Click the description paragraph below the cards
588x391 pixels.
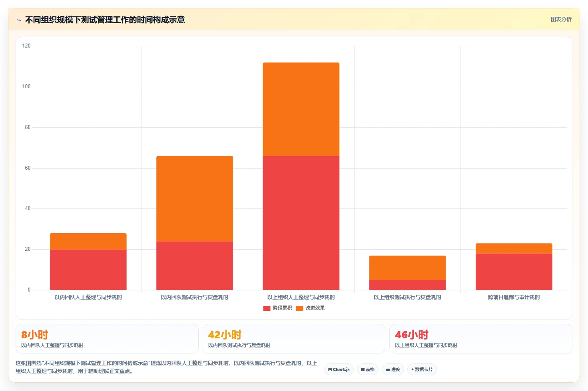tap(166, 367)
